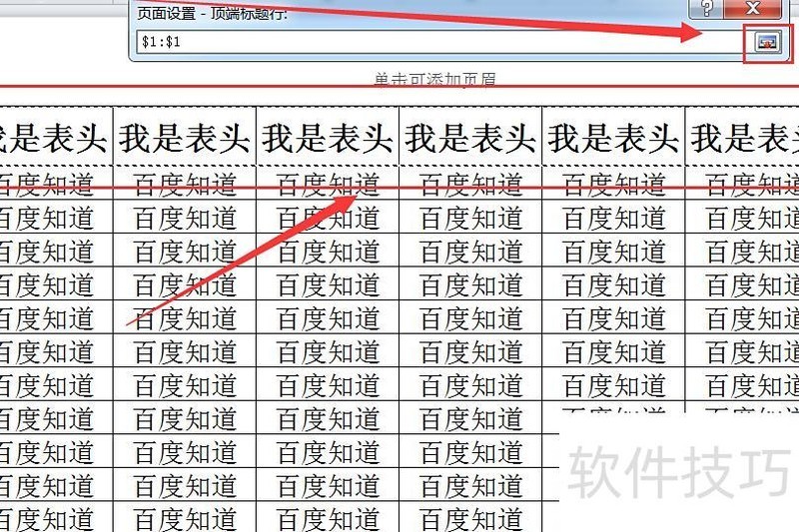Select the third '我是表头' header cell
The width and height of the screenshot is (799, 532).
click(x=328, y=137)
